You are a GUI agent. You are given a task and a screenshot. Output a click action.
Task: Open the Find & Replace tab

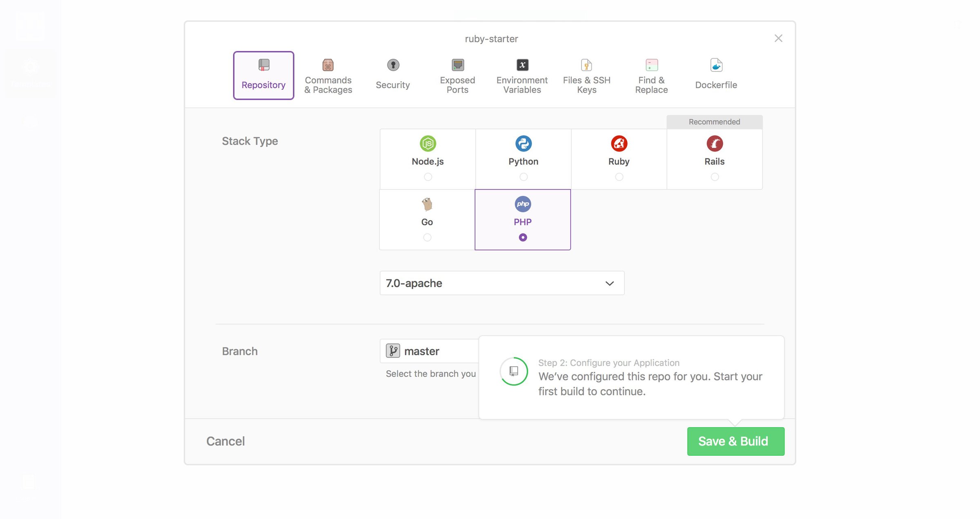point(651,76)
